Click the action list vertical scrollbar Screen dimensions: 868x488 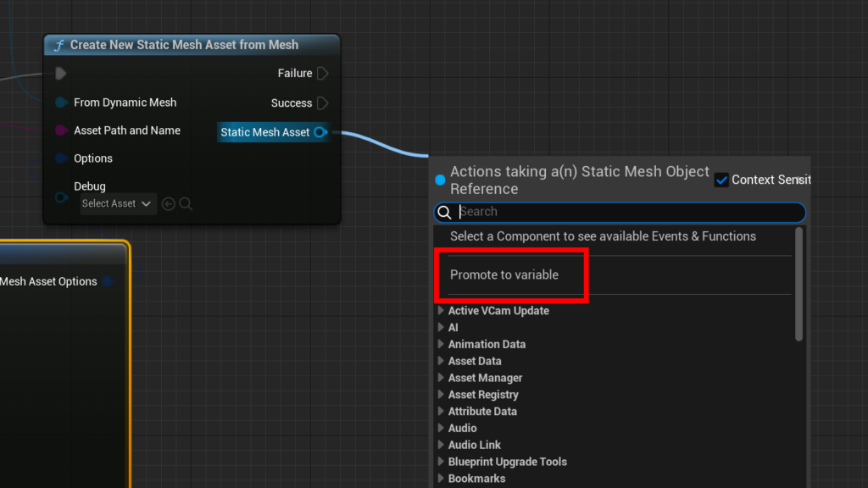(798, 285)
